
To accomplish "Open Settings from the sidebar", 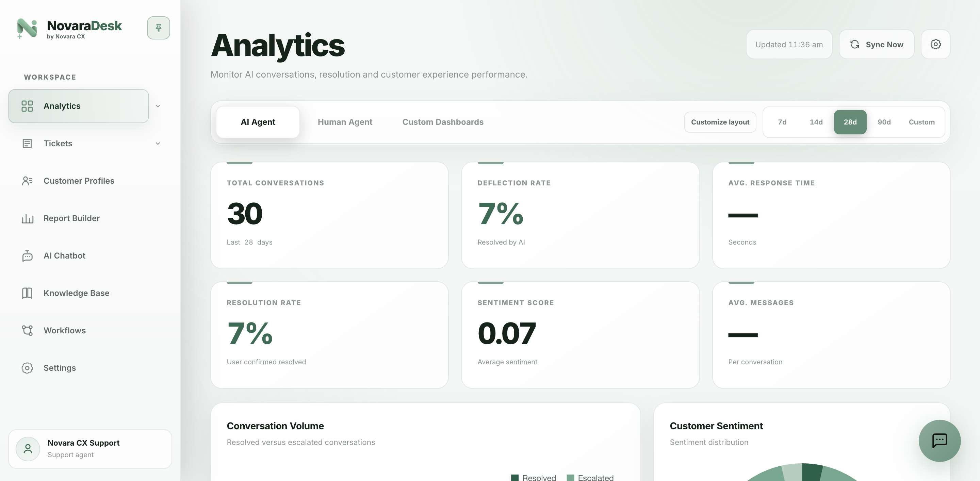I will click(90, 368).
